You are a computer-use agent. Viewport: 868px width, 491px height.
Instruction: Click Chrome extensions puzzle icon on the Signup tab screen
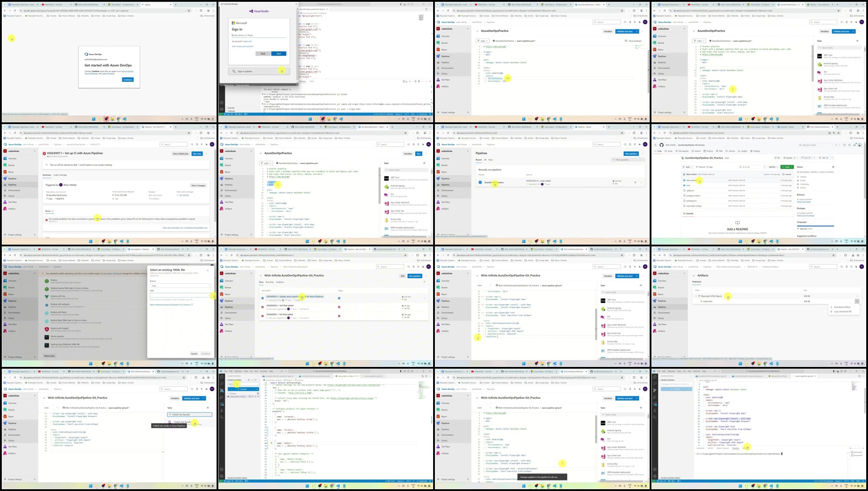[201, 11]
